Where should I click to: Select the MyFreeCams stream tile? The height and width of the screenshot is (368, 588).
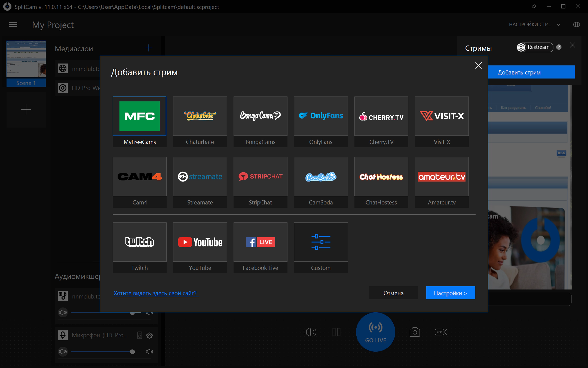pos(139,122)
